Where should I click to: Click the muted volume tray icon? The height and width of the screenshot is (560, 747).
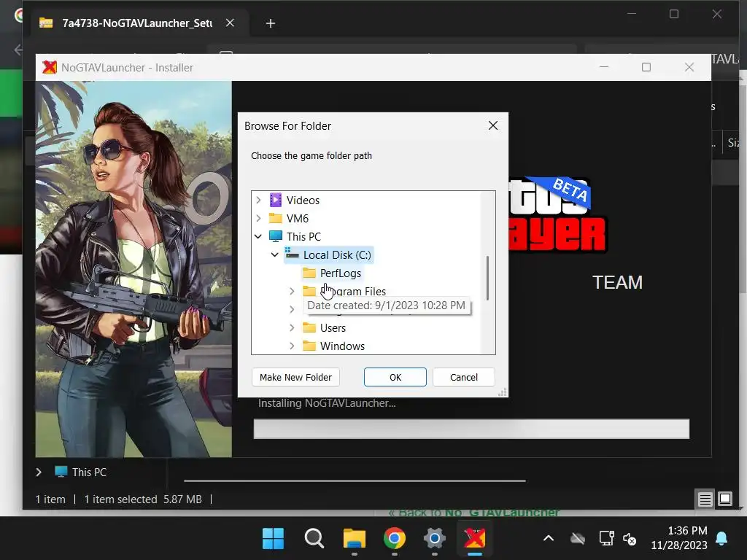pyautogui.click(x=630, y=539)
